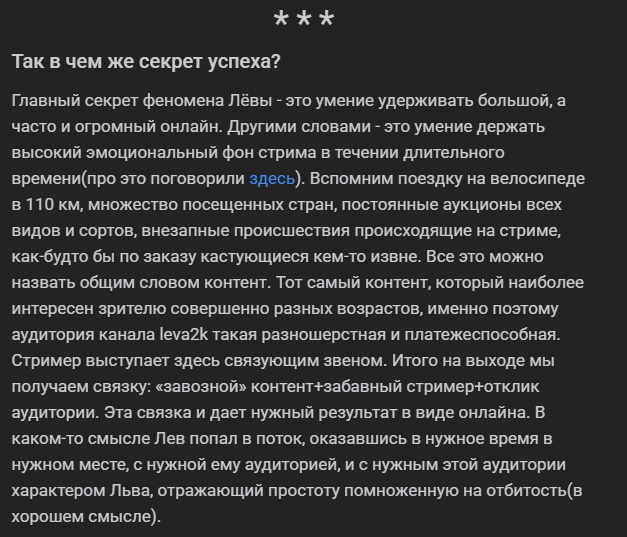Click the middle asterisk of the separator

[304, 20]
